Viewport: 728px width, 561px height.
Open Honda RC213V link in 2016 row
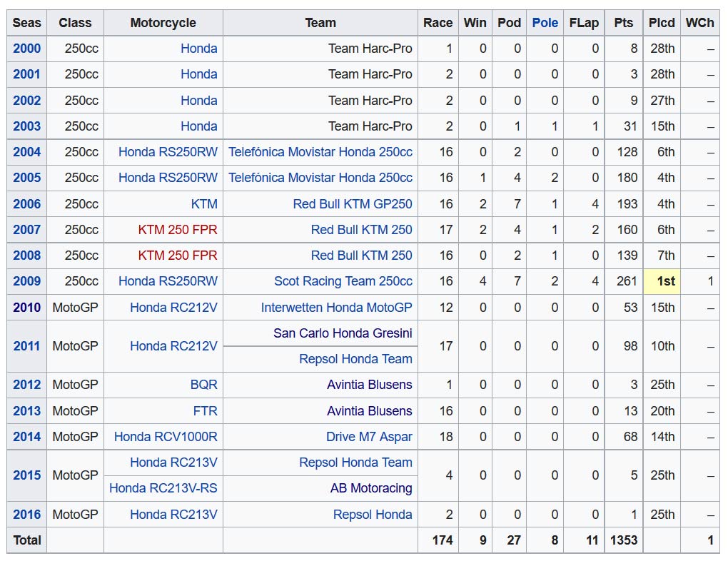tap(173, 515)
